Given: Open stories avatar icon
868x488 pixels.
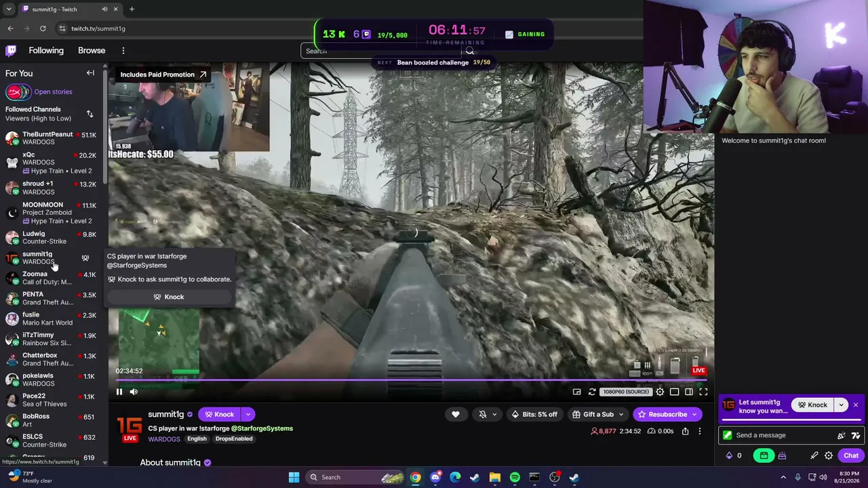Looking at the screenshot, I should [x=18, y=91].
